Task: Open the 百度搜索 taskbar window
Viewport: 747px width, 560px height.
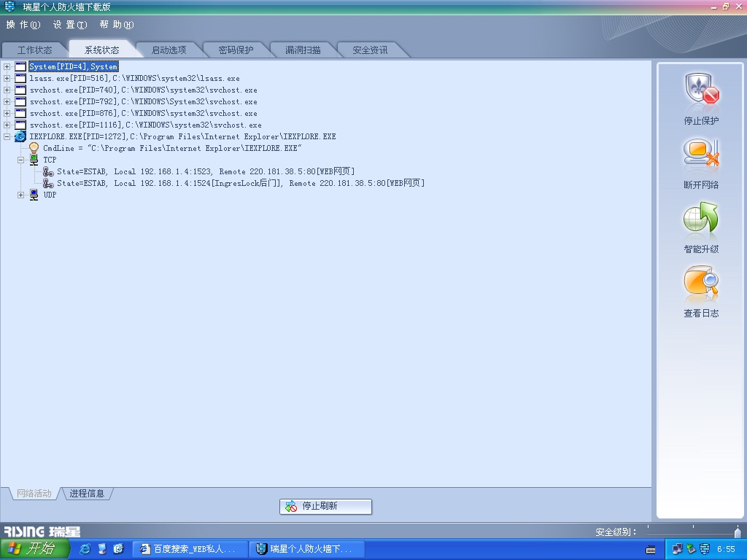Action: tap(190, 549)
